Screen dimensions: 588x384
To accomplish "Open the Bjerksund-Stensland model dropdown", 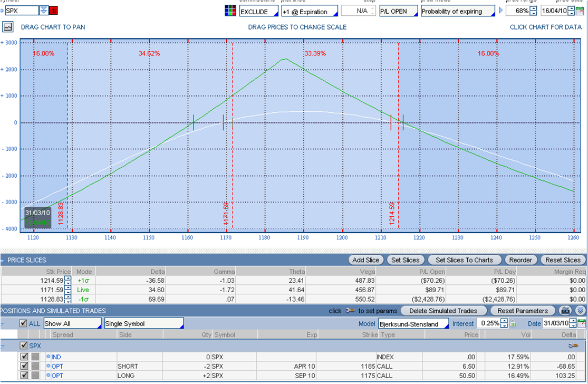I will pyautogui.click(x=413, y=324).
